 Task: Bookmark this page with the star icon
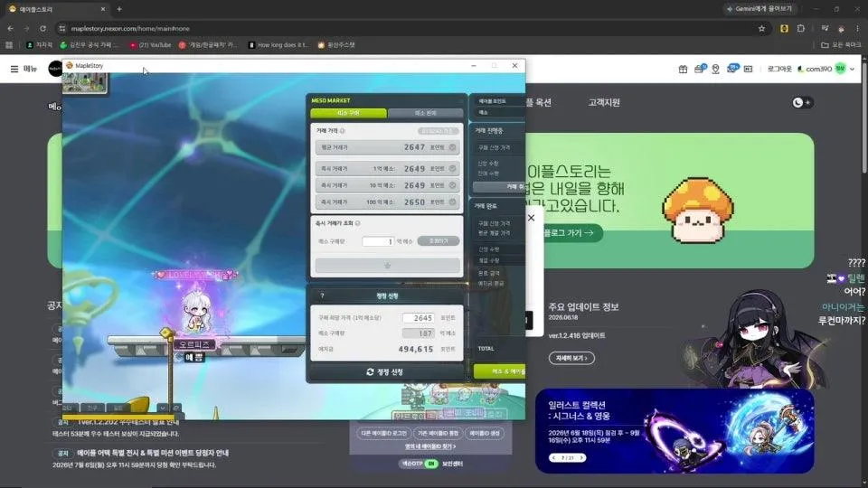click(x=761, y=28)
